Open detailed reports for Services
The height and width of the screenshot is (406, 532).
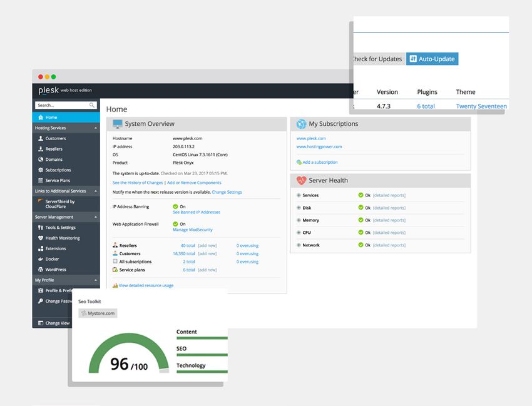[x=389, y=195]
